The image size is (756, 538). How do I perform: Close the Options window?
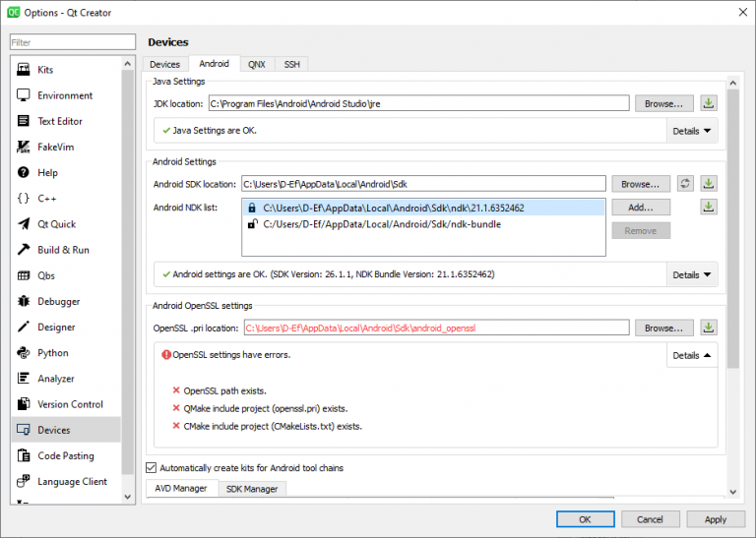[x=743, y=12]
